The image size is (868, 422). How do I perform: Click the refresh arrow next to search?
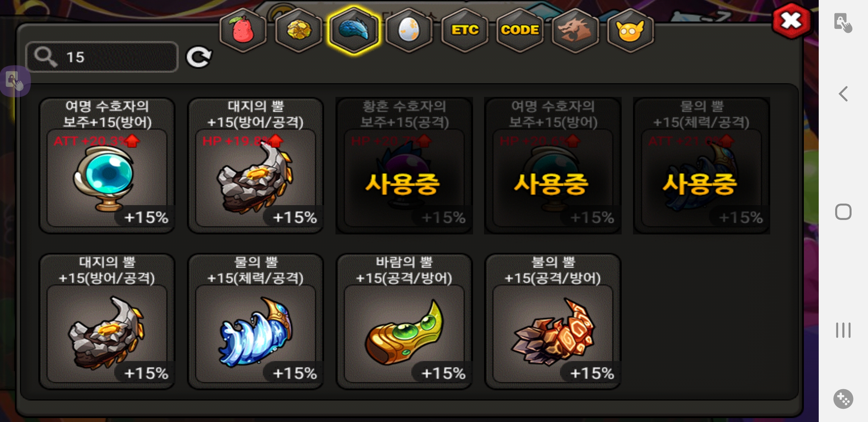point(199,57)
